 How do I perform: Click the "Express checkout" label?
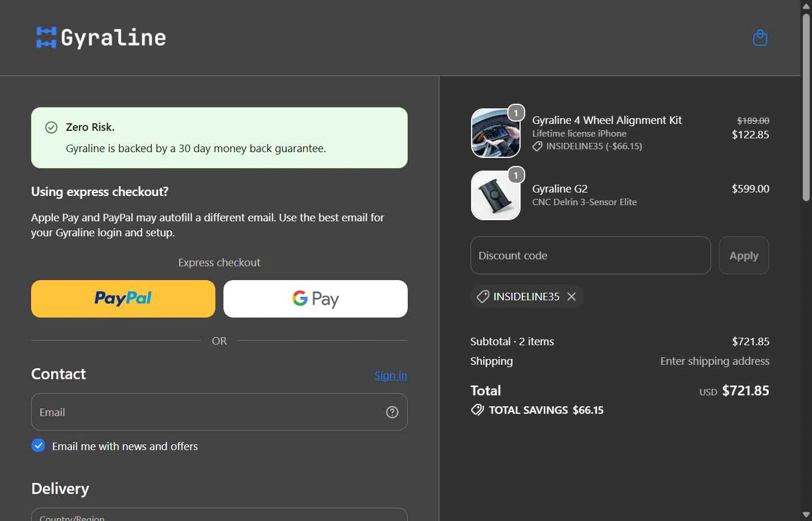point(219,262)
